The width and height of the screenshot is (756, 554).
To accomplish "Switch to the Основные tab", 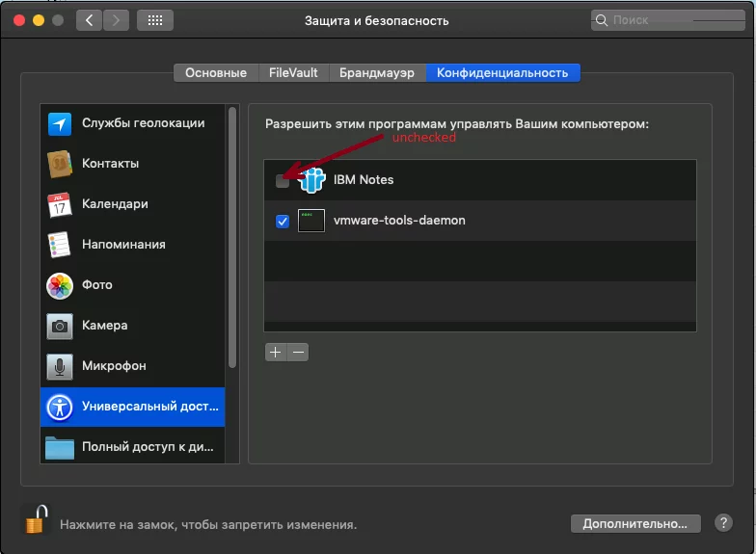I will point(216,73).
